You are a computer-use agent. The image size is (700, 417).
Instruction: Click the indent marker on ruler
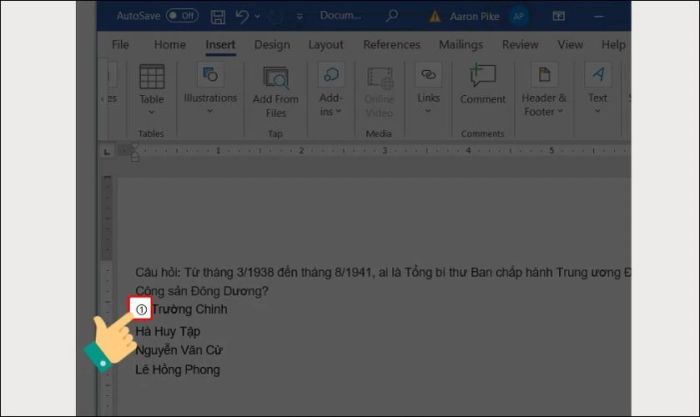[134, 153]
